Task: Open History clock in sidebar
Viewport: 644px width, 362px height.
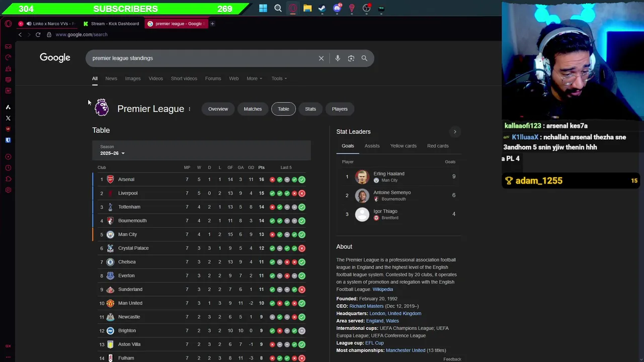Action: pyautogui.click(x=8, y=168)
